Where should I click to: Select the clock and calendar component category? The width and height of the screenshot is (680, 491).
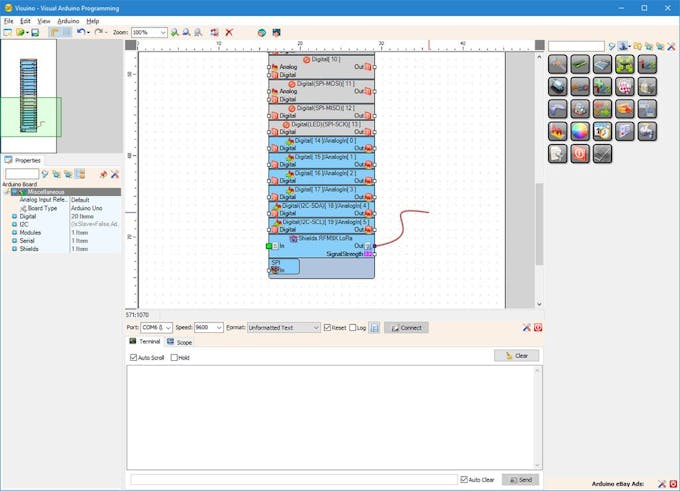(602, 131)
